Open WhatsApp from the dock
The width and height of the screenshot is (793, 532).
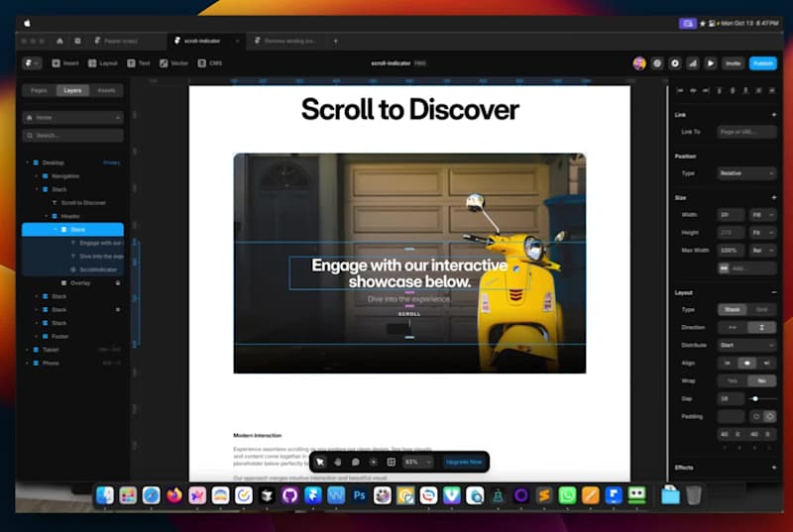pos(567,495)
